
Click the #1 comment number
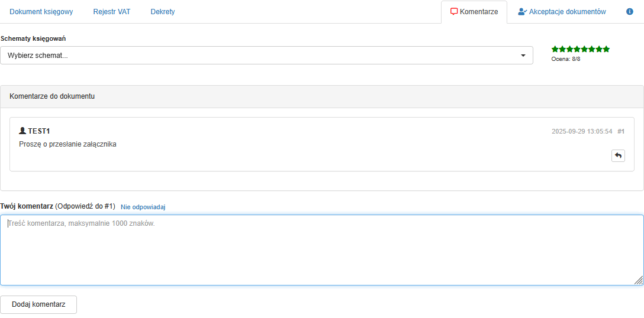point(621,131)
